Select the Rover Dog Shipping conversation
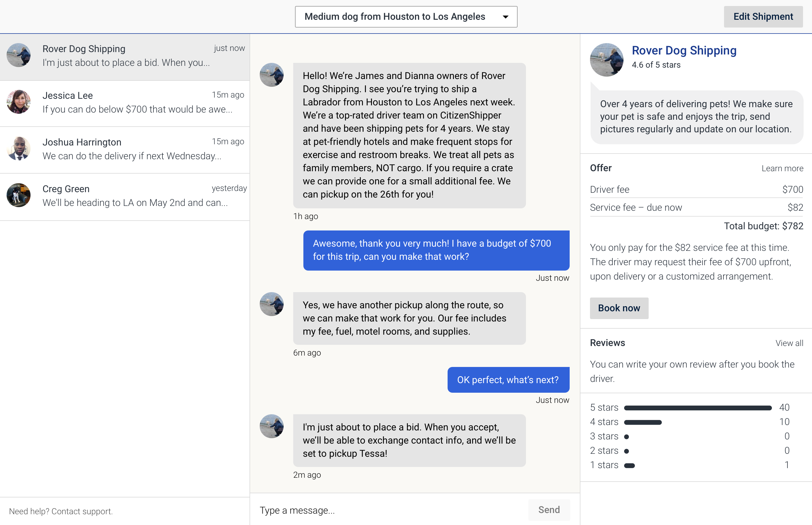This screenshot has height=525, width=812. pos(125,56)
